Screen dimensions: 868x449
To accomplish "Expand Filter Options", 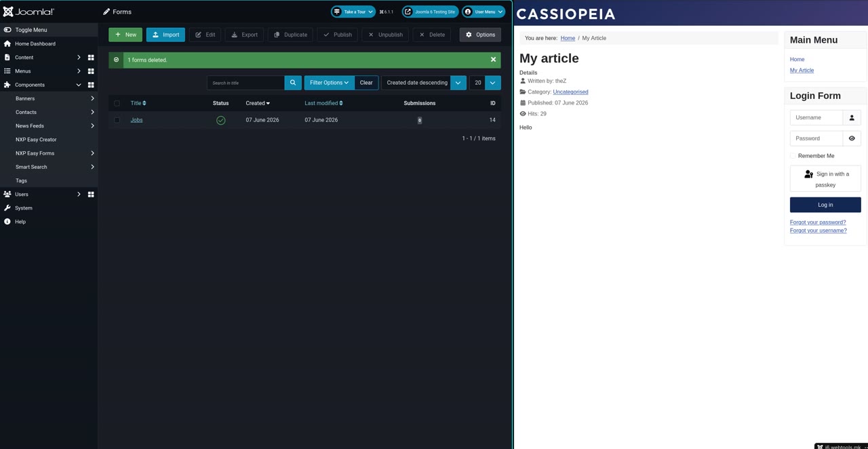I will click(x=329, y=83).
